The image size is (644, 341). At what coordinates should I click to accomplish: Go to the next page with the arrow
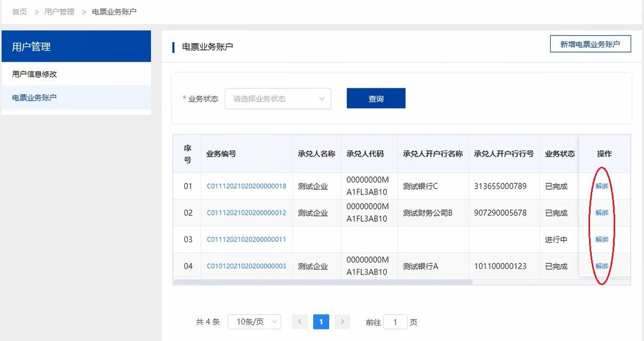pyautogui.click(x=343, y=322)
